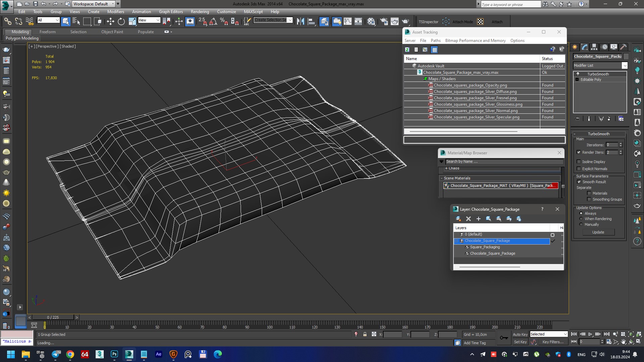The height and width of the screenshot is (362, 644).
Task: Toggle Smooth Result checkbox
Action: [579, 182]
